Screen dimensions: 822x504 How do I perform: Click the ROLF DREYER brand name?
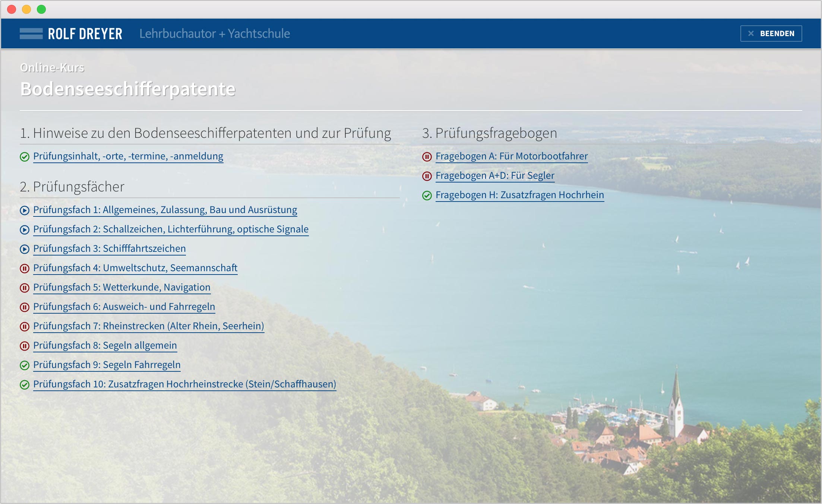click(85, 34)
